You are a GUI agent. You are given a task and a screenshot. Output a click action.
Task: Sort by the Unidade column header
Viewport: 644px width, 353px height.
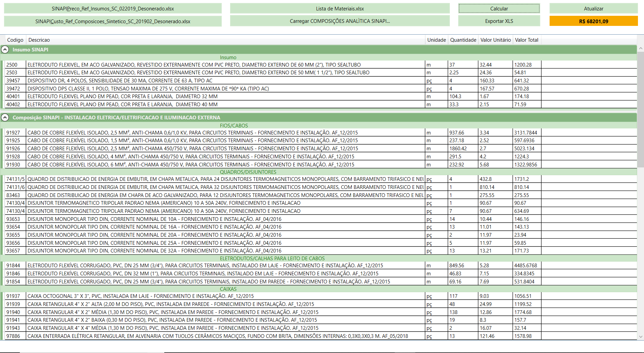tap(436, 40)
